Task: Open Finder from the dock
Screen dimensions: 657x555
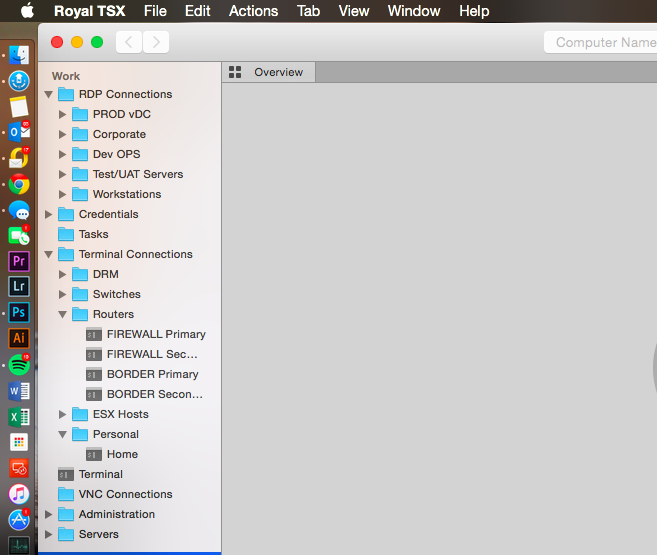Action: pyautogui.click(x=19, y=55)
